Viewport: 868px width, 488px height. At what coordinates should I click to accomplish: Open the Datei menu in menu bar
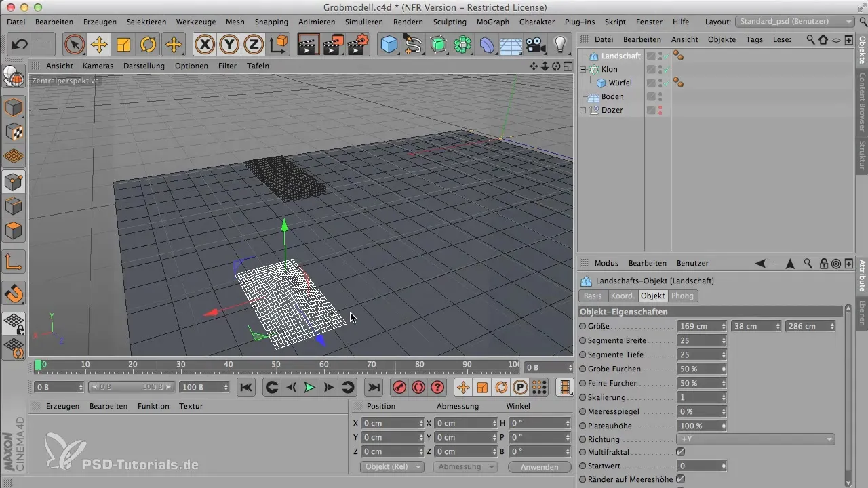pyautogui.click(x=16, y=22)
